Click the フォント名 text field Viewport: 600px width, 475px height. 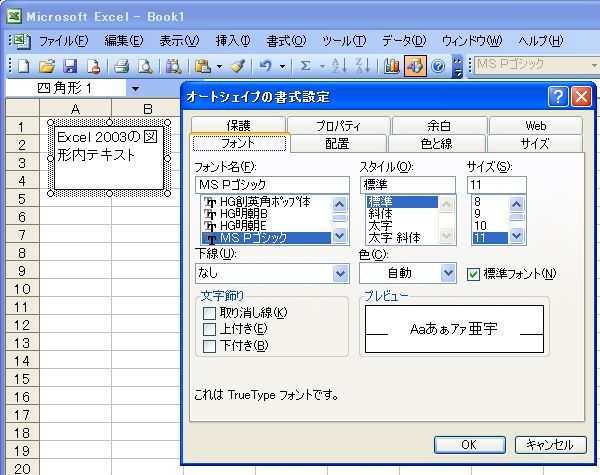[272, 185]
